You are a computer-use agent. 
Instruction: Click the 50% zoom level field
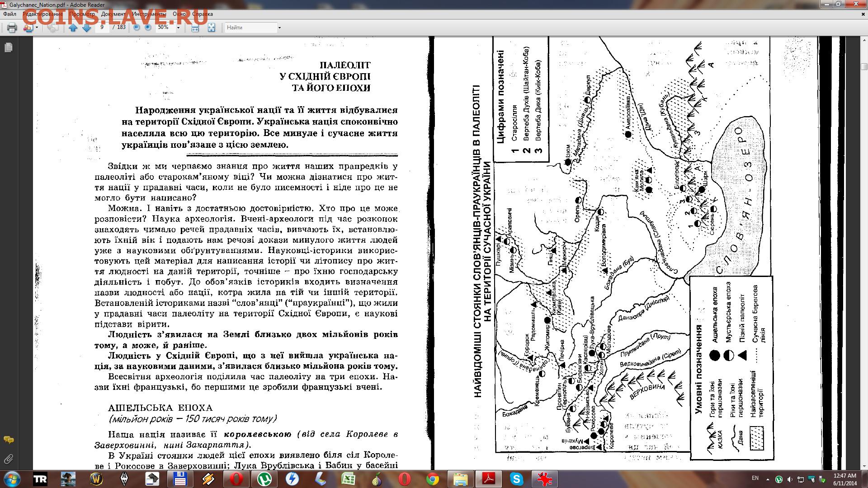pyautogui.click(x=165, y=27)
